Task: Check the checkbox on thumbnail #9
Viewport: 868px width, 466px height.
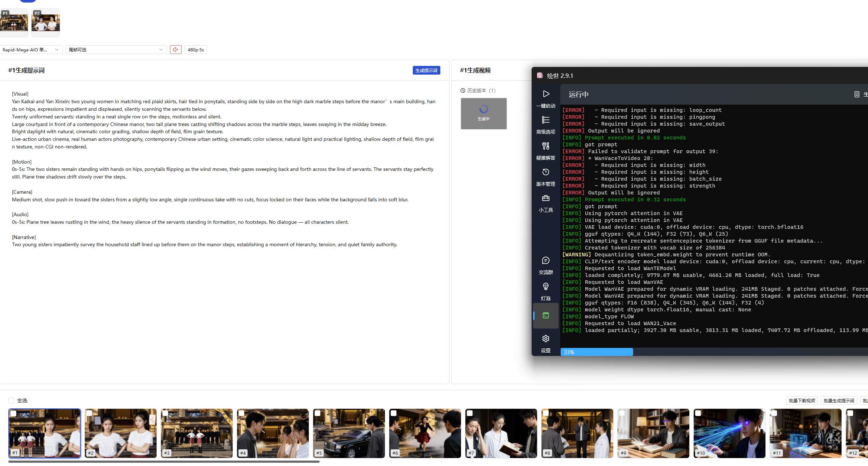Action: click(622, 413)
